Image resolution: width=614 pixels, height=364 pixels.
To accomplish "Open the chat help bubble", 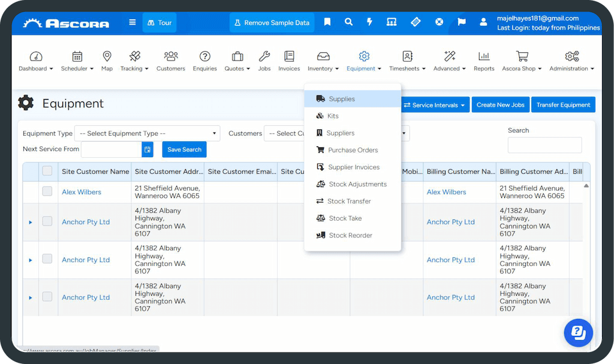I will (579, 333).
